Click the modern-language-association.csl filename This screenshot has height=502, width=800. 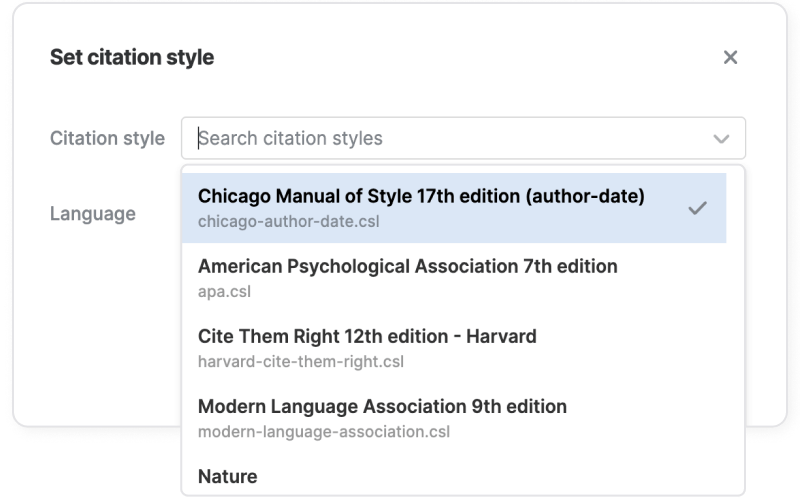[x=323, y=432]
